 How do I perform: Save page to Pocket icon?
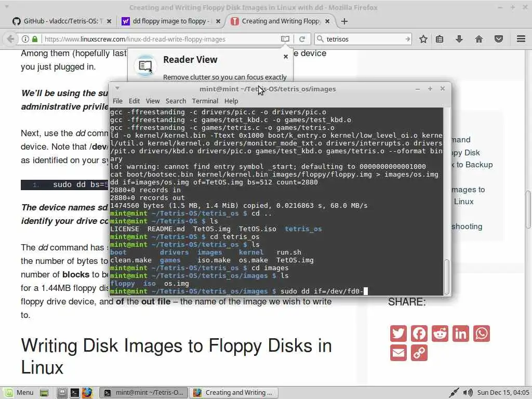[498, 39]
